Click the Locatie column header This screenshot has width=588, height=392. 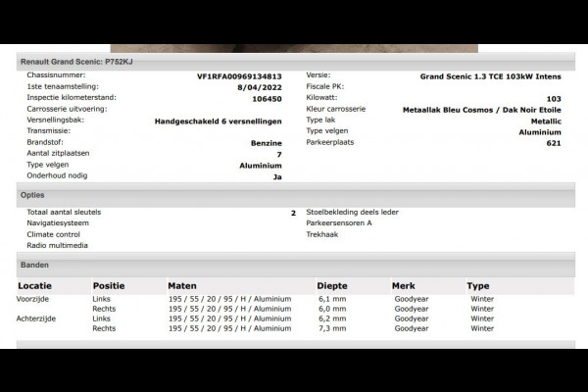[34, 286]
